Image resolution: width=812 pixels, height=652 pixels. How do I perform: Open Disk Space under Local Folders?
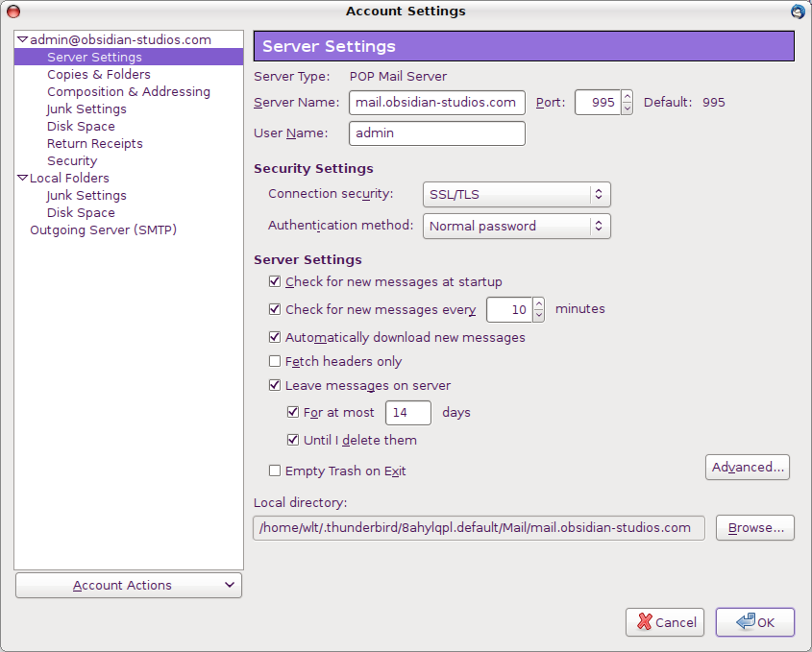(81, 212)
